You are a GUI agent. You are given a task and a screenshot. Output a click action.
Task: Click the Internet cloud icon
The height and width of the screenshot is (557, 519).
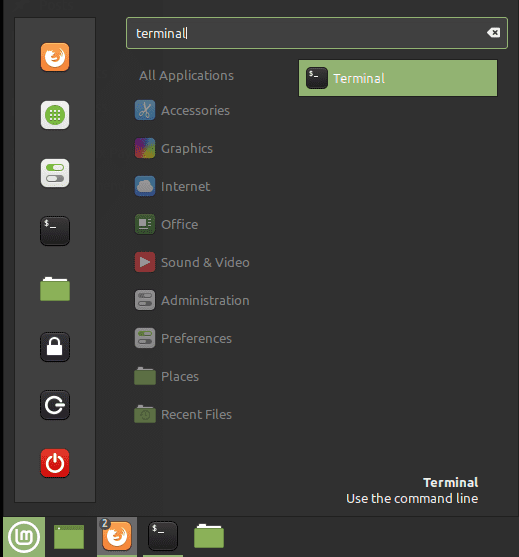[x=145, y=186]
